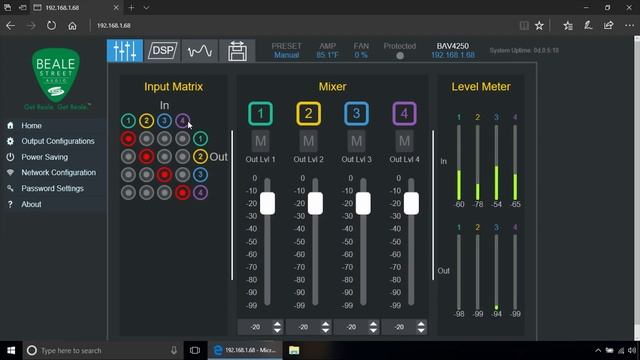Open the mixer faders tab icon
Viewport: 640px width, 360px height.
point(125,51)
